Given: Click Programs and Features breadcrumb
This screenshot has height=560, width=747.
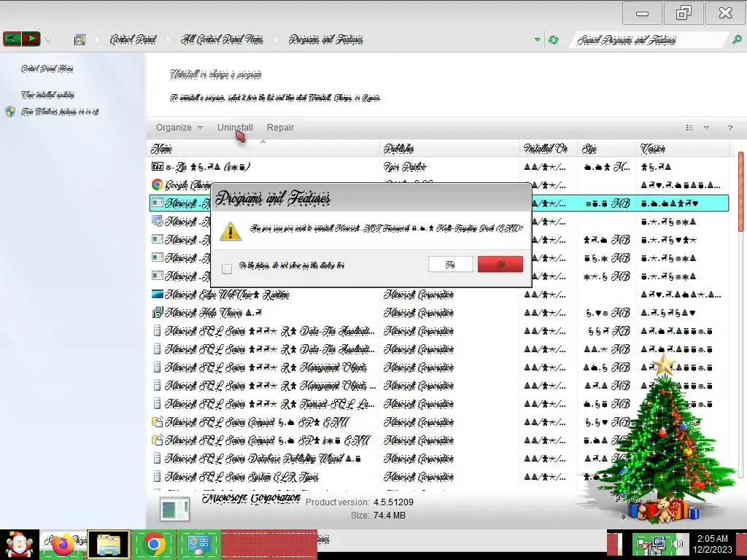Looking at the screenshot, I should 326,39.
